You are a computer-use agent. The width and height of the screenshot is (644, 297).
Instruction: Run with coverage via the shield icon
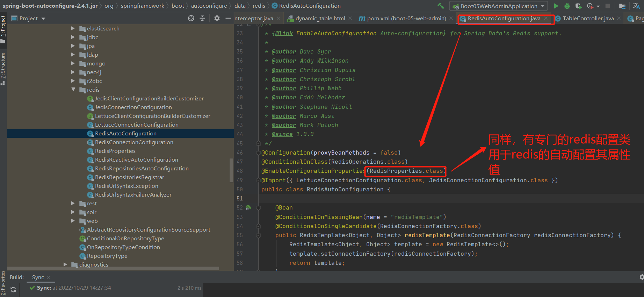coord(578,6)
